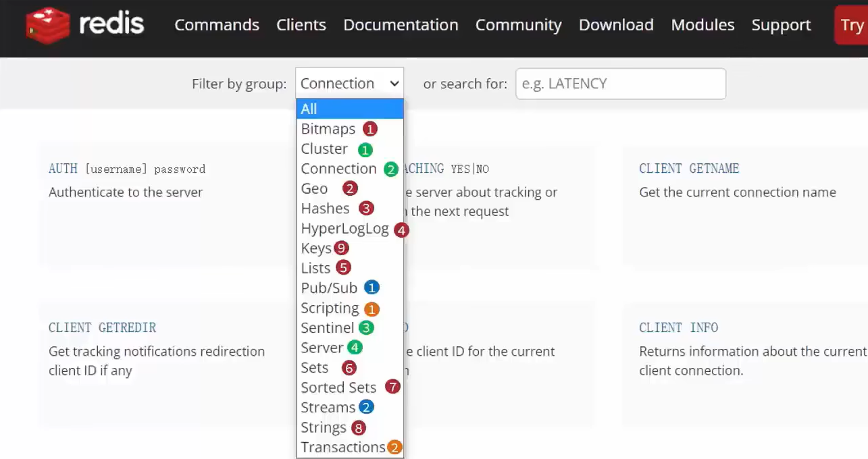Click 'Get tracking notifications redirection' text
This screenshot has height=459, width=868.
(157, 352)
